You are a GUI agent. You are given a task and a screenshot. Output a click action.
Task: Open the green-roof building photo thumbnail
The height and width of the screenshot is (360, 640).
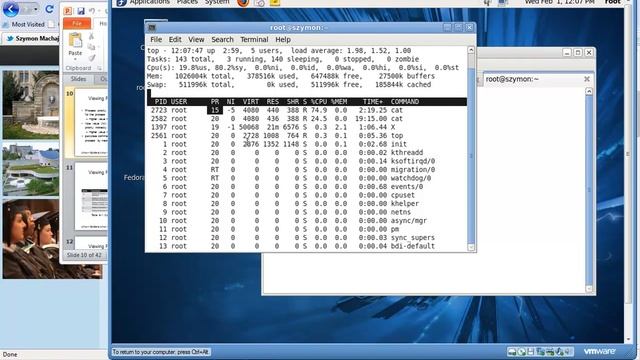pyautogui.click(x=31, y=169)
